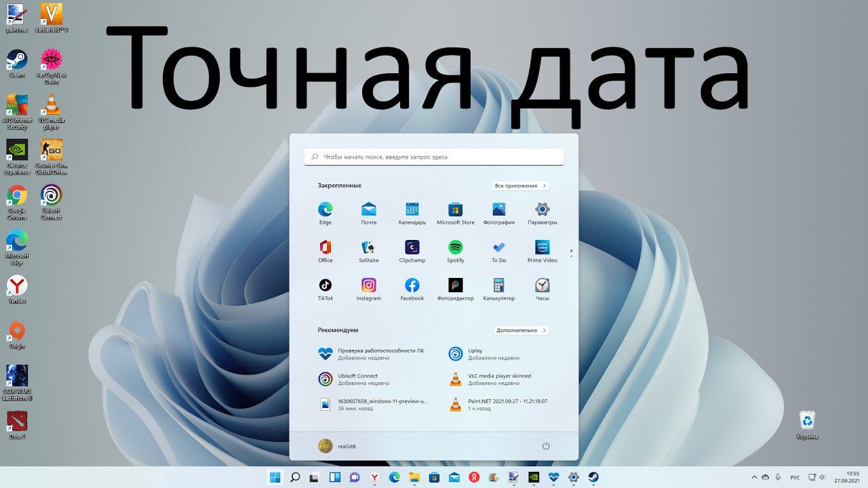Open GeForce Experience on the taskbar
The height and width of the screenshot is (488, 868).
[x=534, y=477]
